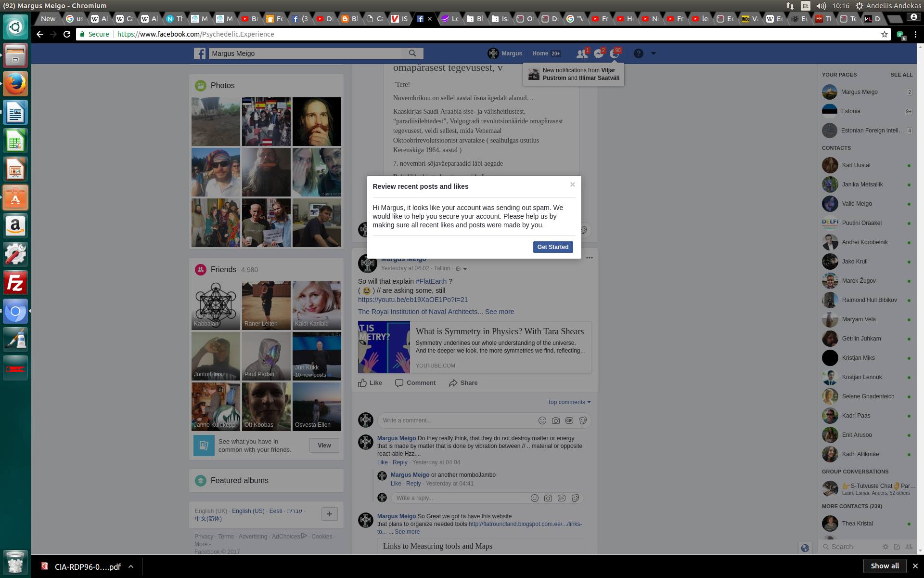Click the Quick Help question mark icon
Viewport: 924px width, 578px height.
tap(638, 53)
